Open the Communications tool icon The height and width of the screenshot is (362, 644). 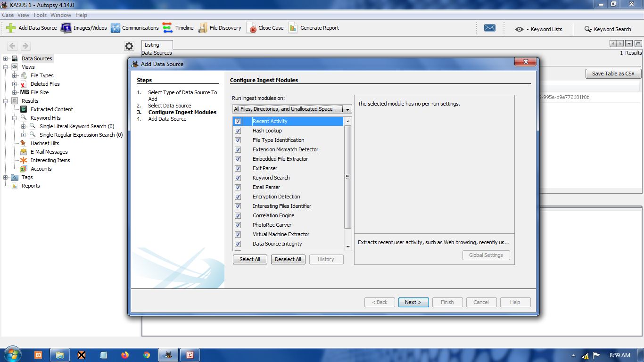pos(116,28)
